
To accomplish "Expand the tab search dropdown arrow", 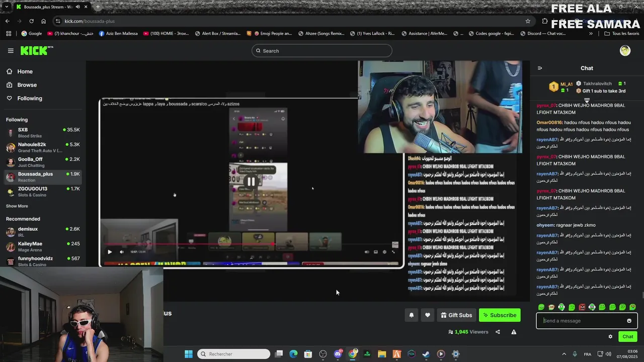I will pos(6,7).
